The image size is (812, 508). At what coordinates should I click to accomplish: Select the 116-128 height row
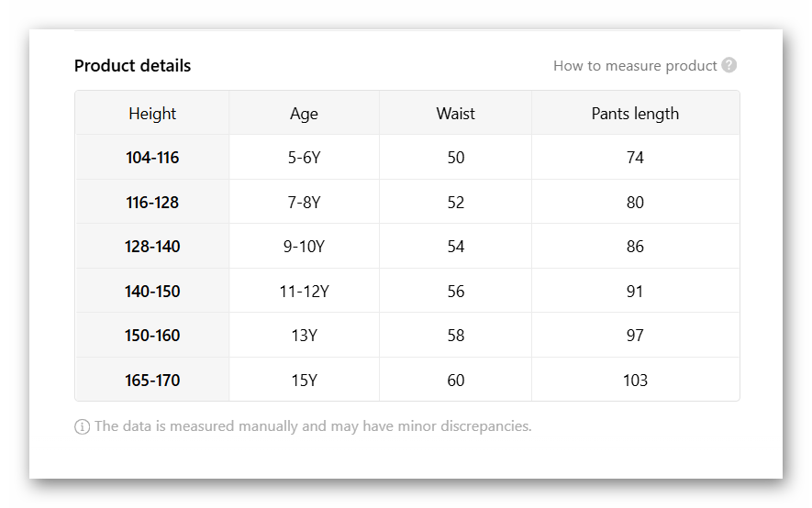[x=152, y=203]
